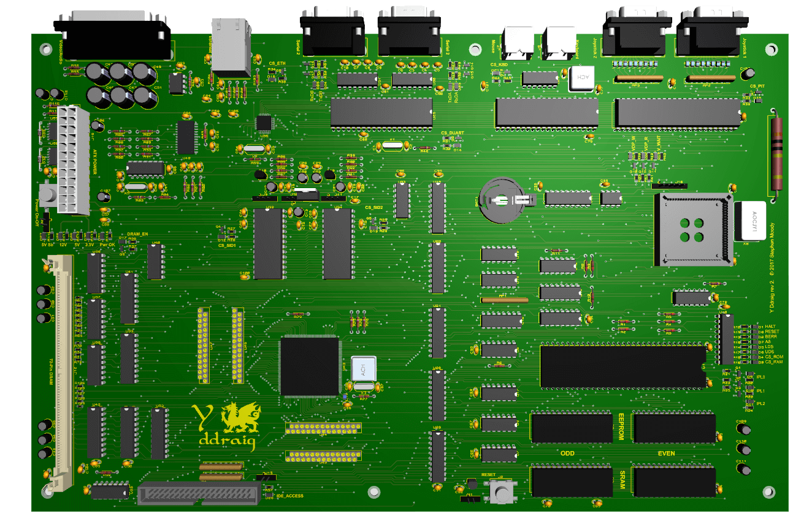
Task: Click the EEPROM label
Action: click(621, 428)
